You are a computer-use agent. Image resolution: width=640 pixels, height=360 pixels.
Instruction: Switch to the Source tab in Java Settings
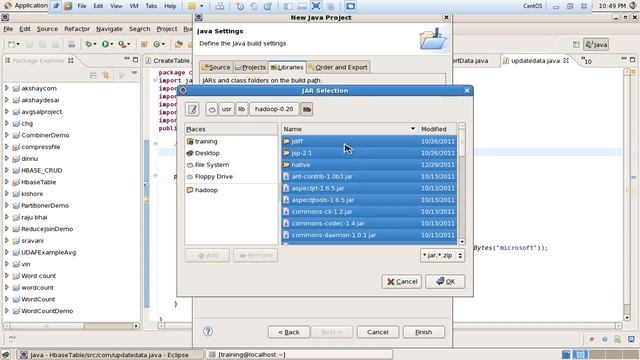[x=216, y=67]
